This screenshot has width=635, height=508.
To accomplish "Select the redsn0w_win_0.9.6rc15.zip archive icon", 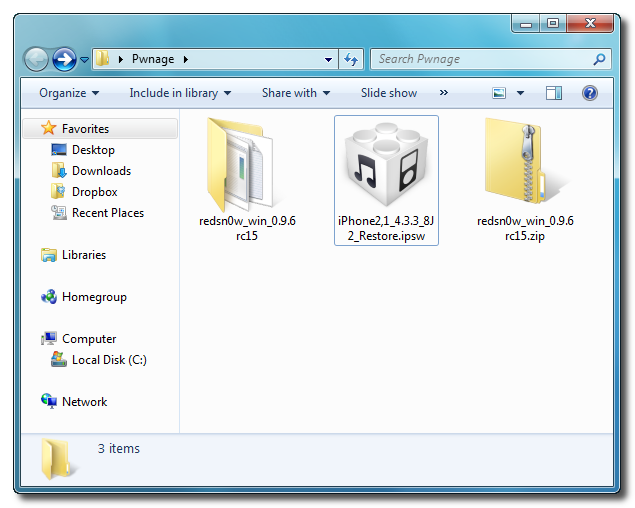I will tap(525, 162).
